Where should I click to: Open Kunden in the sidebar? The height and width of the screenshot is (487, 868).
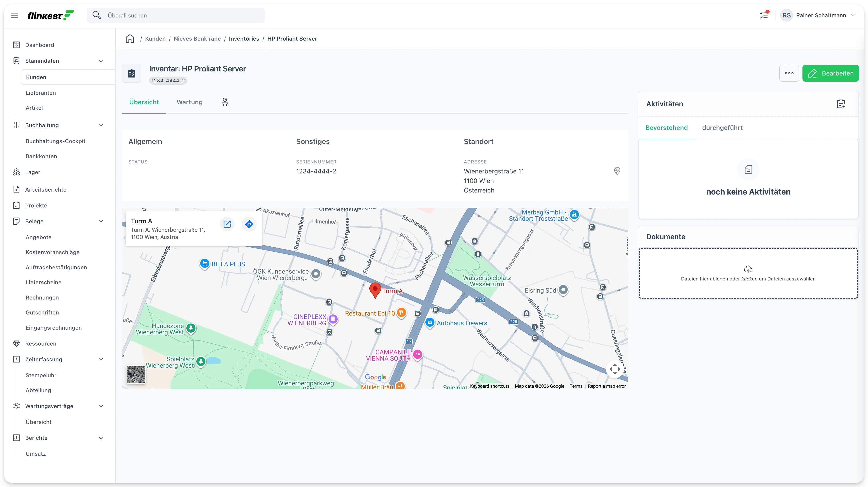[x=68, y=77]
